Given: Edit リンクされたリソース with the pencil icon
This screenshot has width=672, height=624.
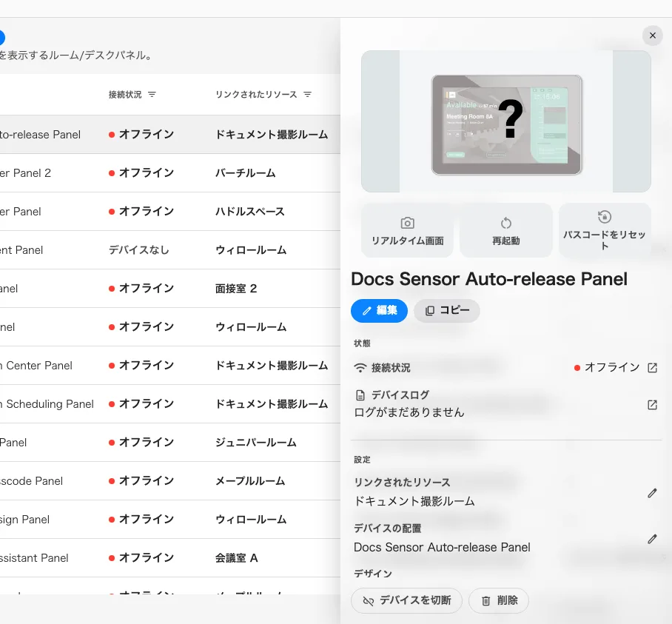Looking at the screenshot, I should (x=652, y=493).
